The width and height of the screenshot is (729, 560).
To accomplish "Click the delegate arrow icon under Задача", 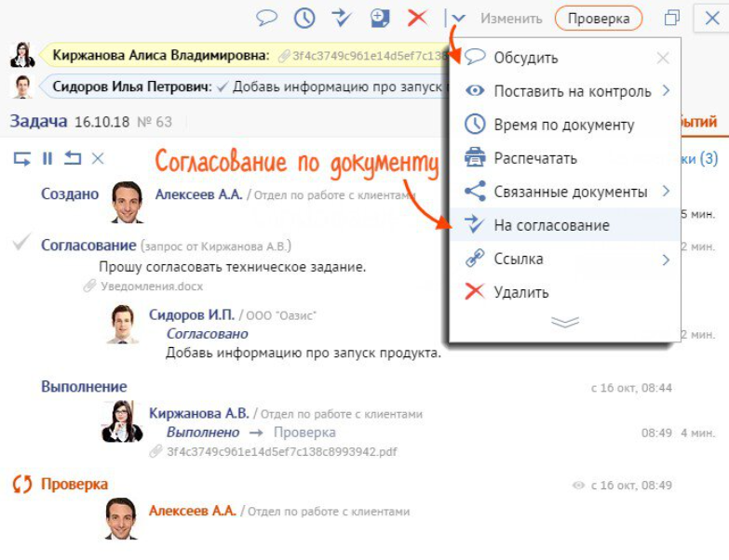I will point(21,159).
